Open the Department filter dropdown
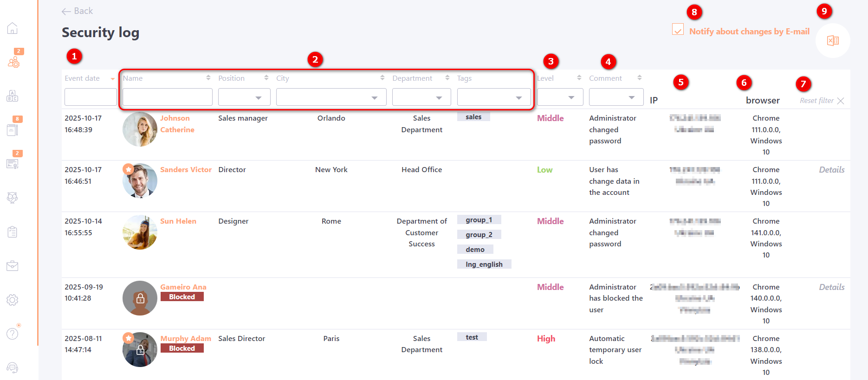Viewport: 868px width, 380px height. (x=421, y=97)
